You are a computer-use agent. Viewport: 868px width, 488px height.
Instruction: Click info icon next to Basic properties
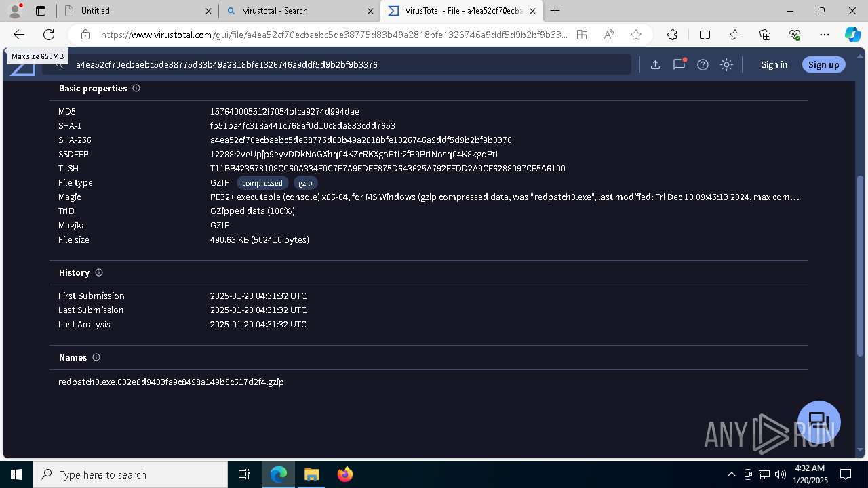click(136, 88)
